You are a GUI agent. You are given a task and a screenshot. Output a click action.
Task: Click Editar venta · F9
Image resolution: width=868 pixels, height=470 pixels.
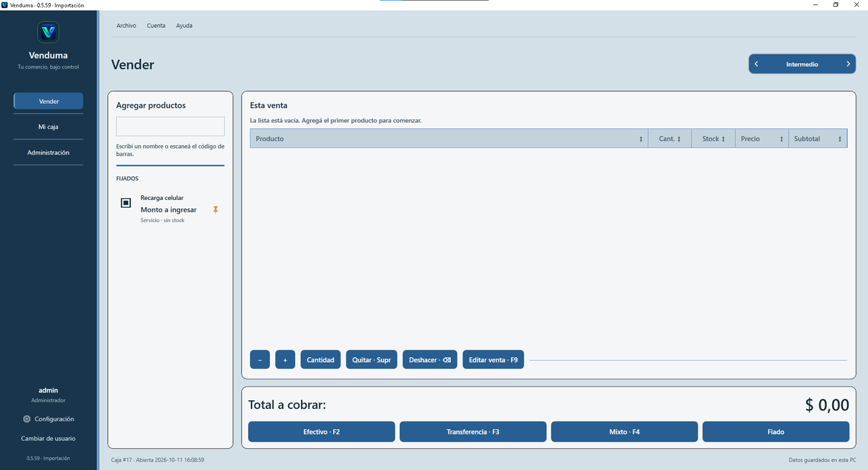click(x=493, y=359)
